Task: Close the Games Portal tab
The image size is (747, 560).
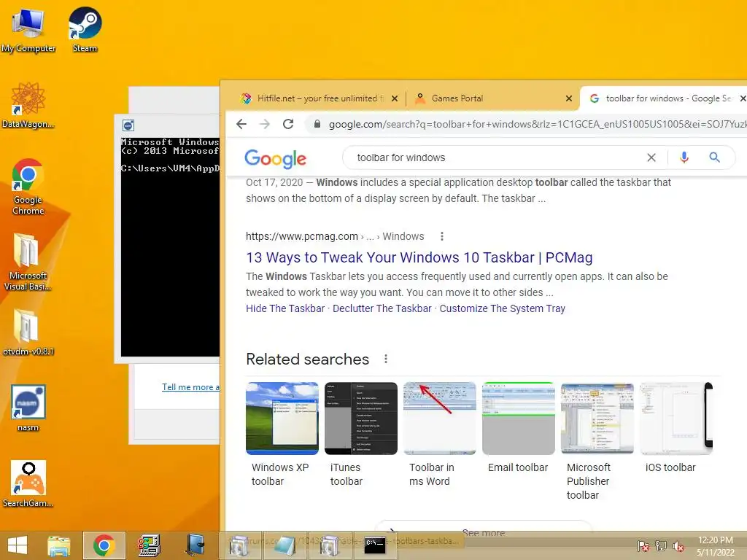Action: 569,98
